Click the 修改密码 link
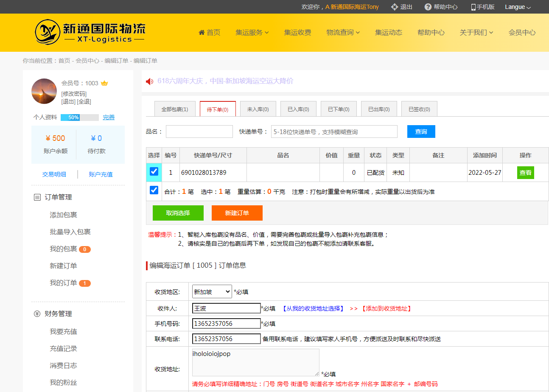The width and height of the screenshot is (549, 392). (74, 94)
